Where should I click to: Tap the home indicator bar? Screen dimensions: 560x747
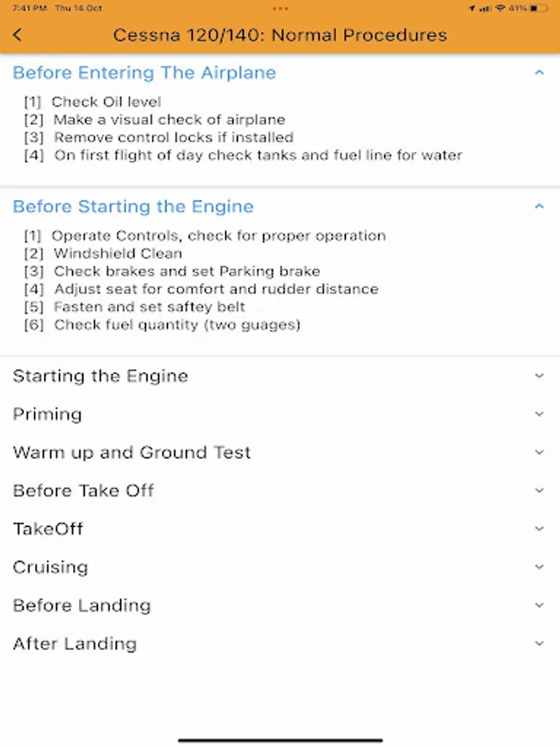(x=280, y=740)
